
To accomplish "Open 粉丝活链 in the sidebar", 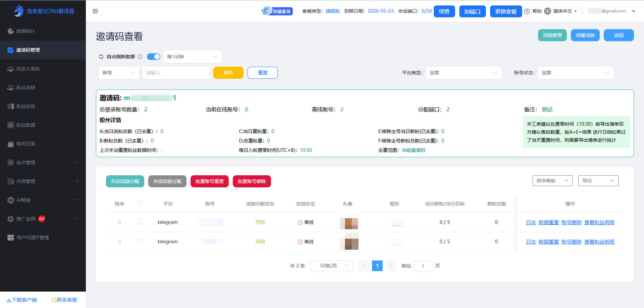I will (x=43, y=87).
